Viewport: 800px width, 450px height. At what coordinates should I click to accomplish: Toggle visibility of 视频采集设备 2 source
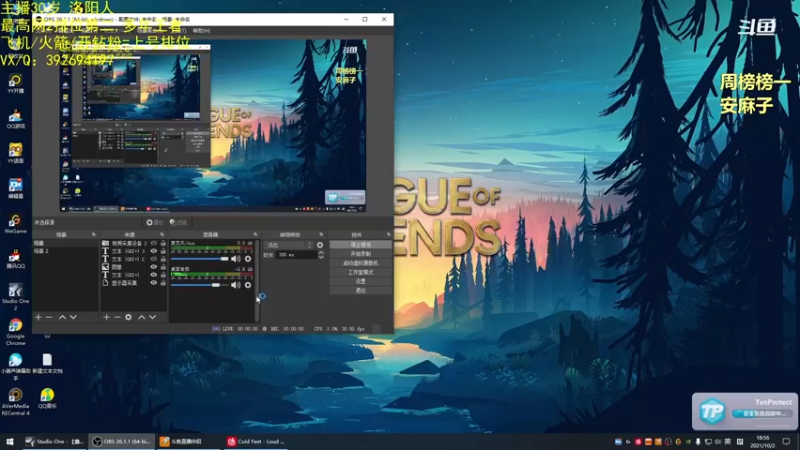pyautogui.click(x=154, y=243)
